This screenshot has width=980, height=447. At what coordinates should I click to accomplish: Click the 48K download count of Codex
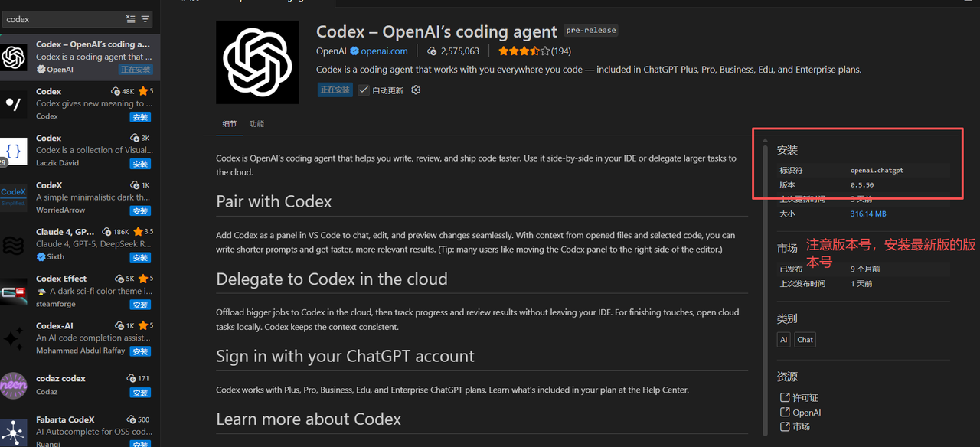tap(122, 91)
